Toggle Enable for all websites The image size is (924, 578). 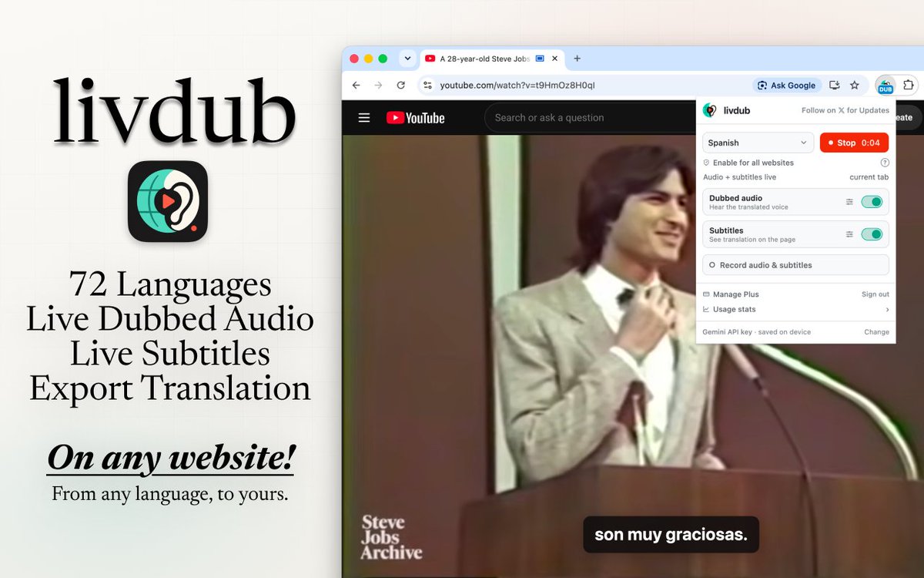[x=748, y=163]
